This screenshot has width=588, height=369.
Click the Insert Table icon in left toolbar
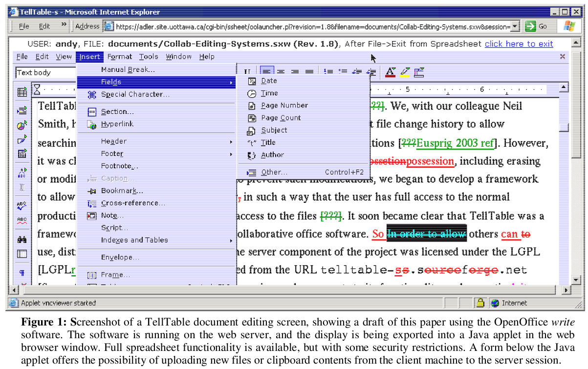point(22,92)
